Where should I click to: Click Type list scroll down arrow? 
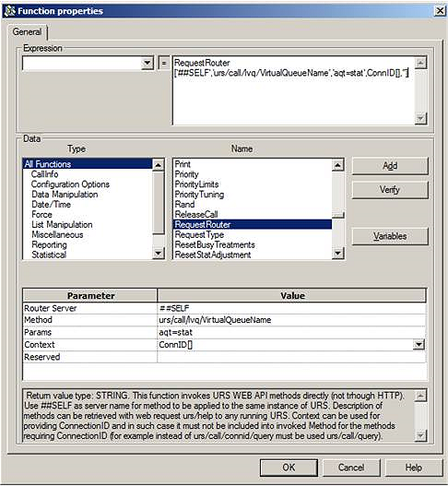(x=158, y=254)
